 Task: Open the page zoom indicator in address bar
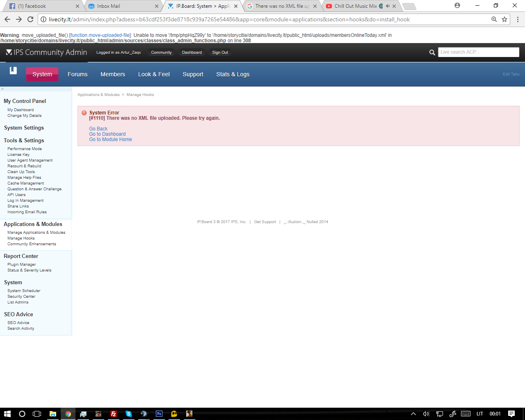pos(494,19)
